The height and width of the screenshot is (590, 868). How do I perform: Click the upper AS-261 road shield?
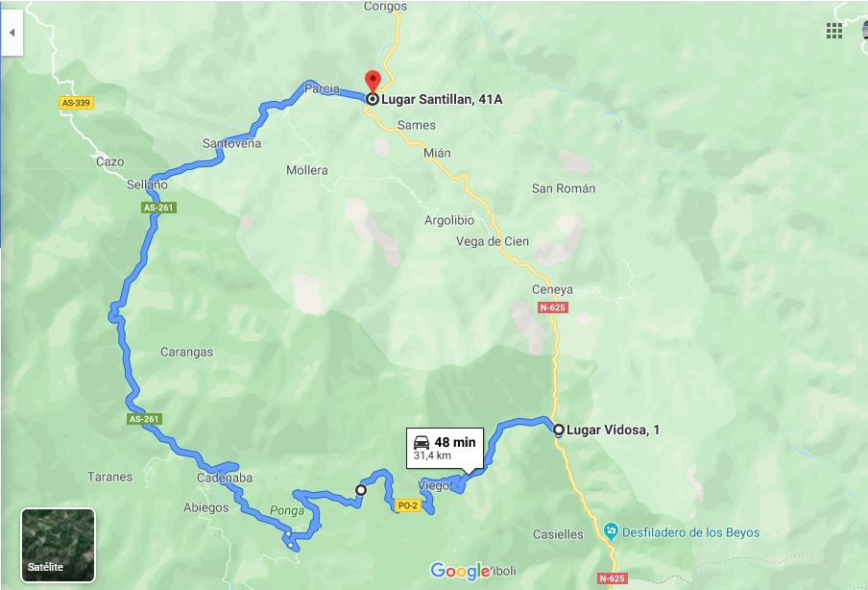click(158, 208)
